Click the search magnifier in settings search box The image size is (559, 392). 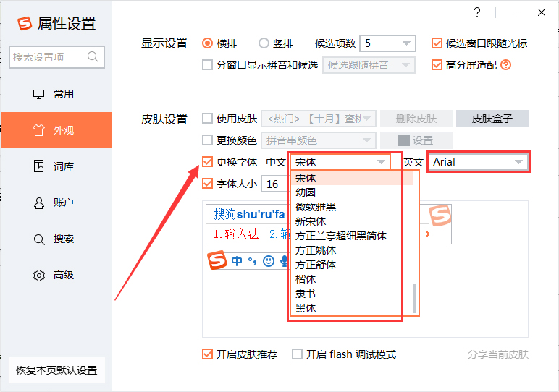[93, 56]
